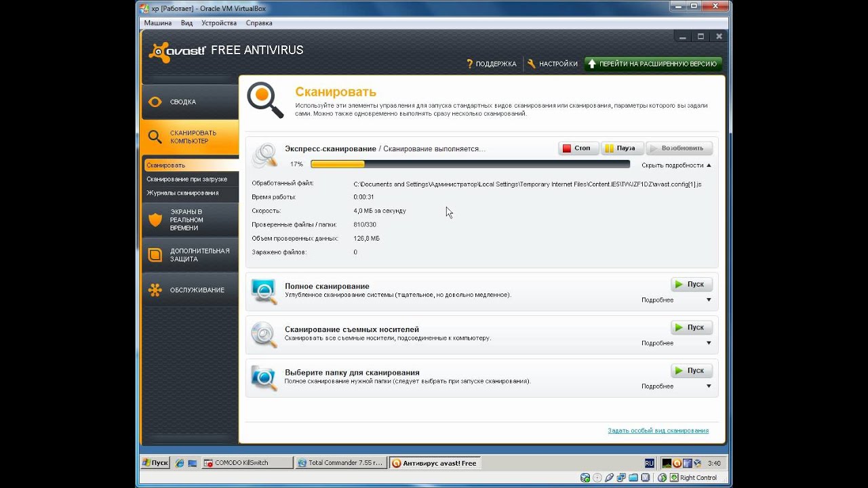The image size is (868, 488).
Task: Click the Show Desktop quick launch icon
Action: [x=193, y=464]
